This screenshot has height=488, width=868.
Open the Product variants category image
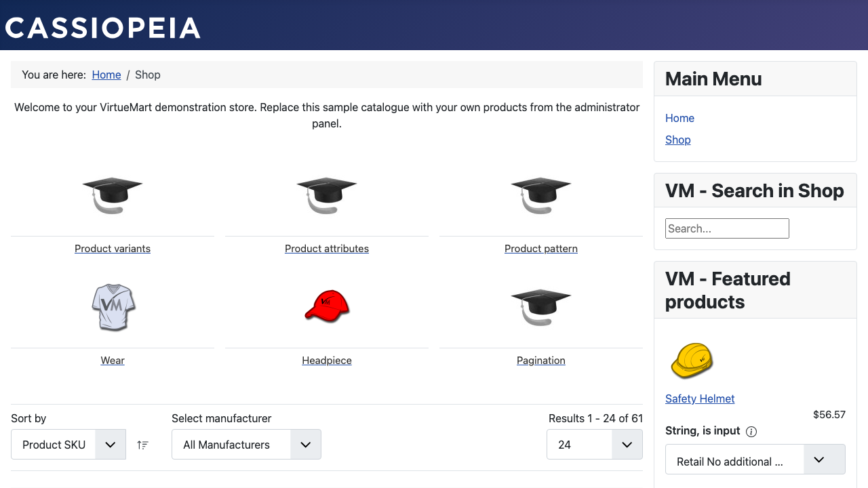(113, 195)
